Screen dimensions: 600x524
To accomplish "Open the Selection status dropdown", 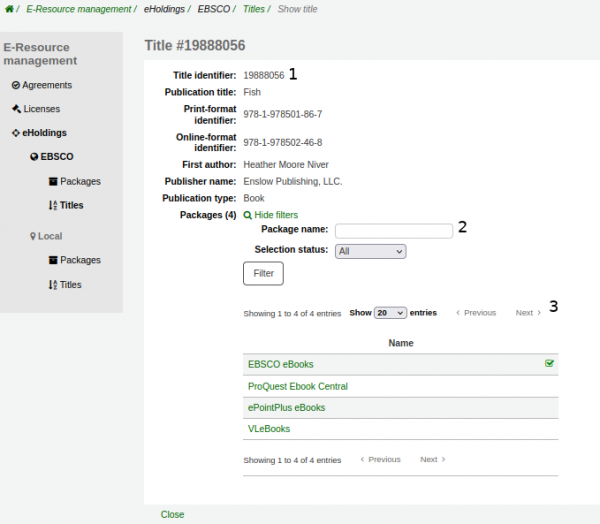I will [370, 251].
